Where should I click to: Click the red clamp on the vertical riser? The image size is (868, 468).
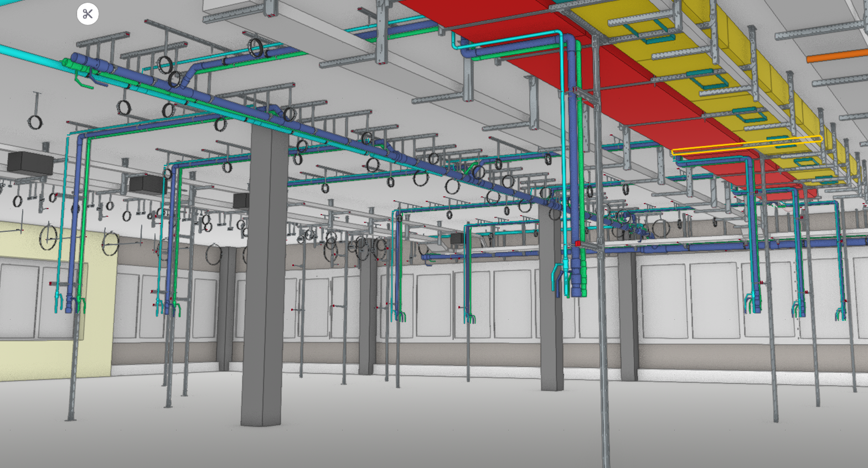pos(577,243)
